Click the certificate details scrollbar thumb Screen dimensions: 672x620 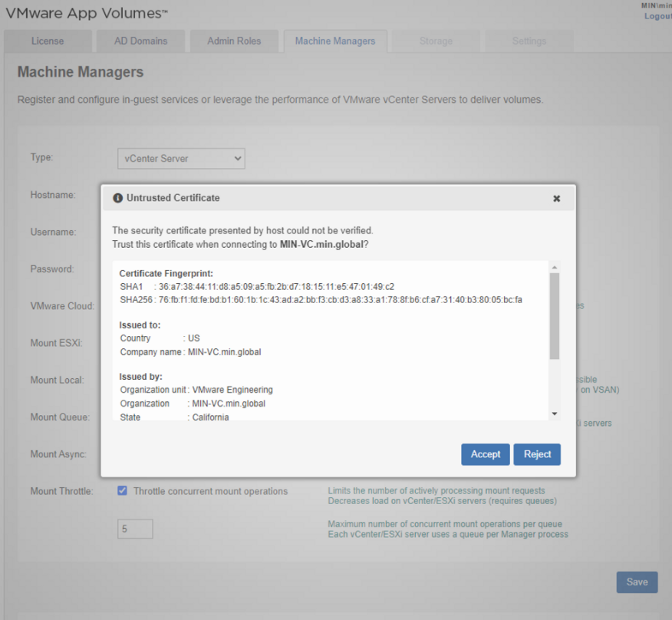554,316
